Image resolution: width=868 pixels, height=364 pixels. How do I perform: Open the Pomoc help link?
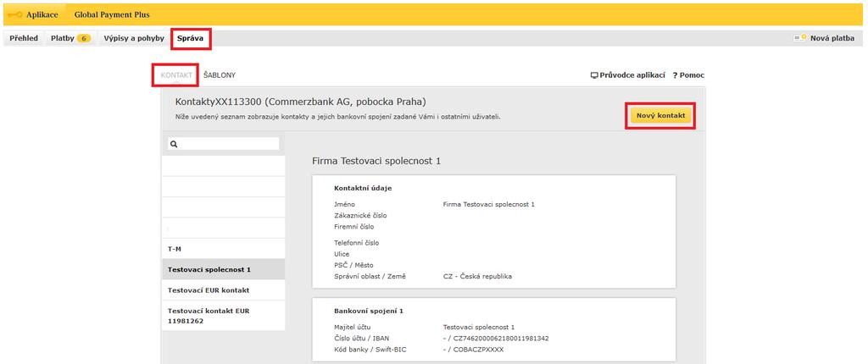(688, 75)
